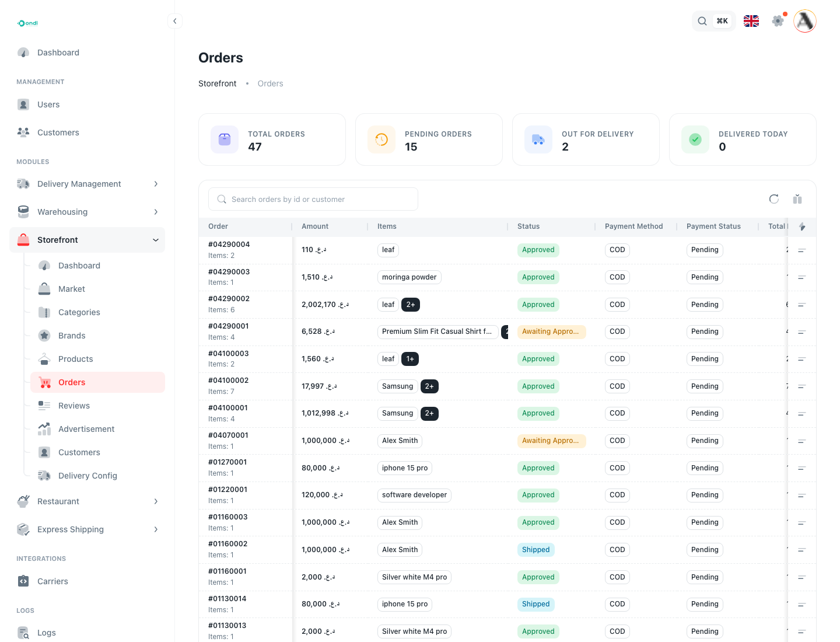Click the Storefront breadcrumb link

click(218, 83)
